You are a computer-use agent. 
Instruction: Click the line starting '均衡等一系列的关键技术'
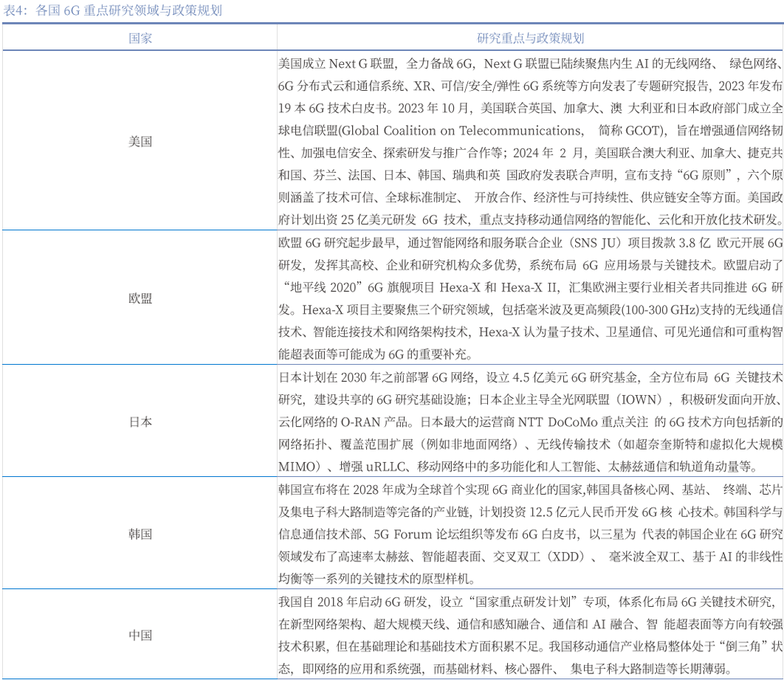click(x=377, y=579)
